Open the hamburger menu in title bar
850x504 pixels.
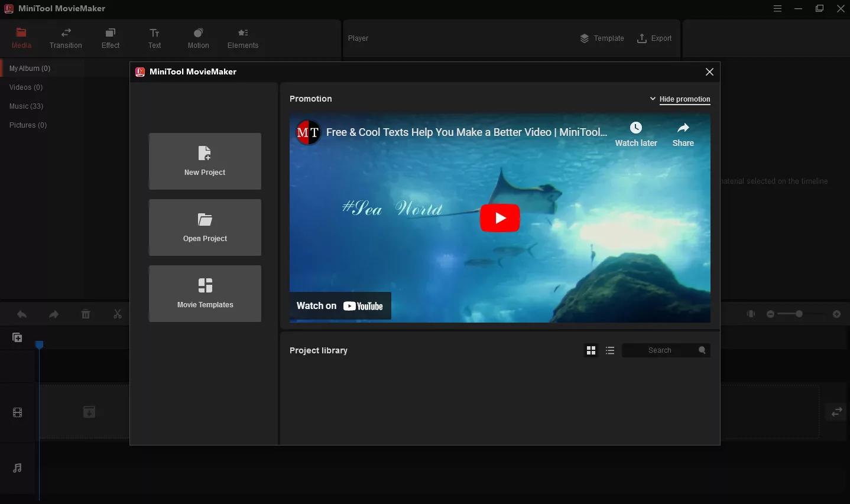777,8
